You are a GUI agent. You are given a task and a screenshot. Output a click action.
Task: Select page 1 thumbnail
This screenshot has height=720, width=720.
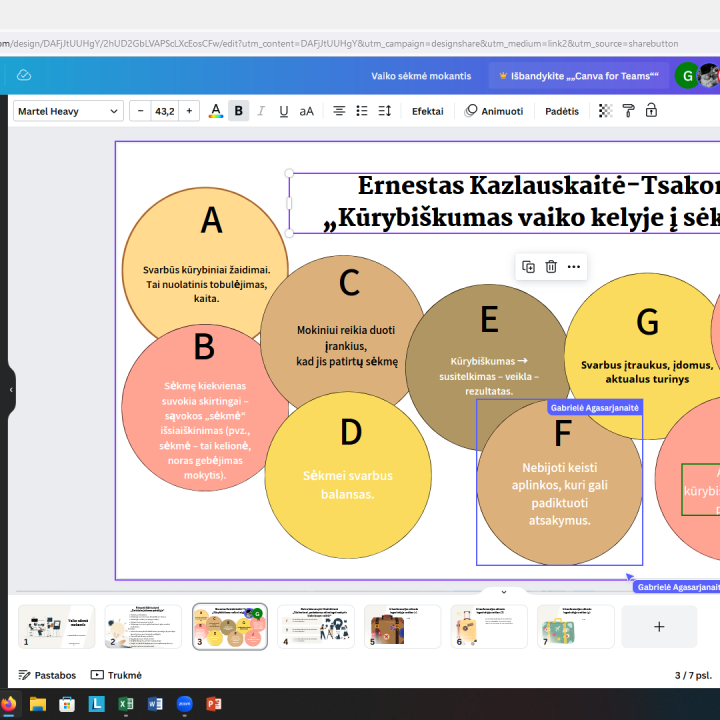click(x=56, y=627)
